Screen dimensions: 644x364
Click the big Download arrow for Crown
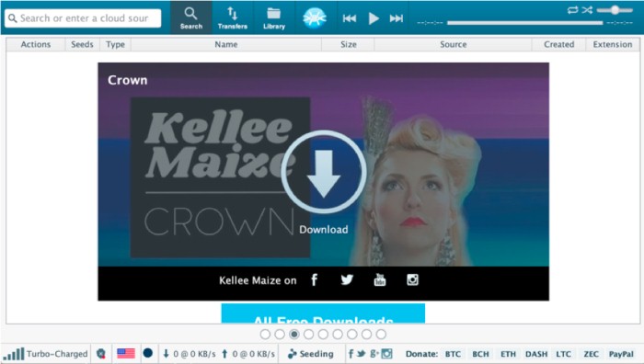click(324, 173)
